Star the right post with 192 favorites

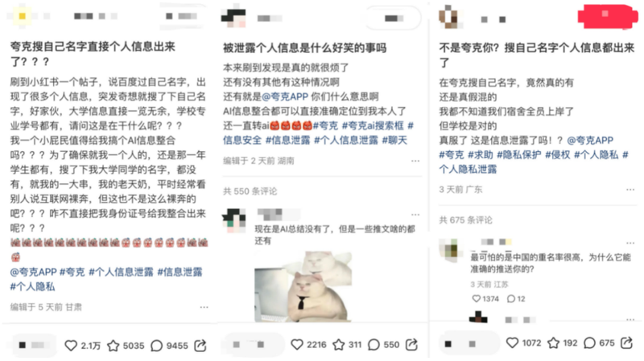pos(554,343)
